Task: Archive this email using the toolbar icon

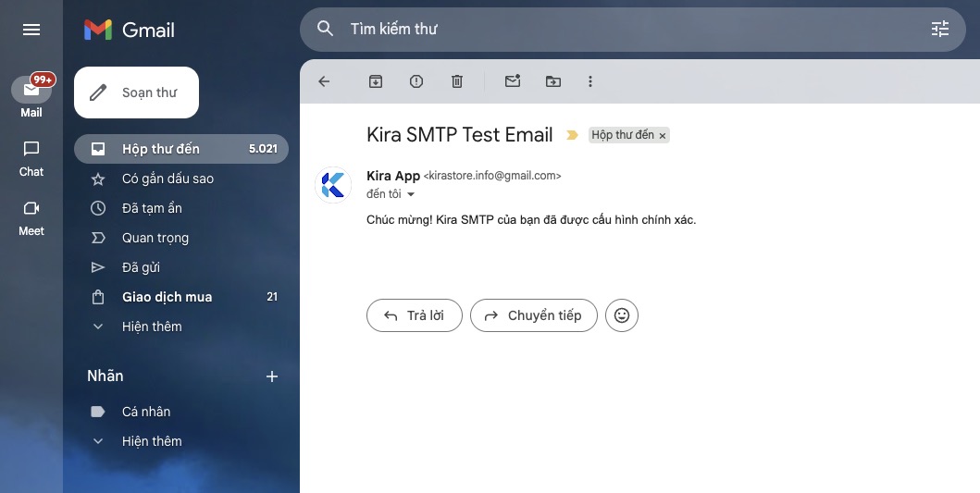Action: (376, 81)
